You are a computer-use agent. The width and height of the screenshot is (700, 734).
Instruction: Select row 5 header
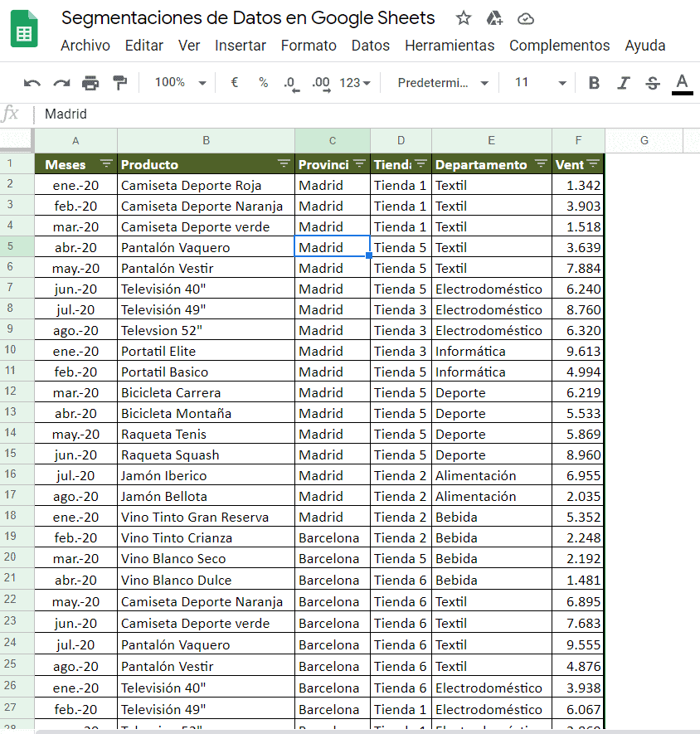[17, 246]
